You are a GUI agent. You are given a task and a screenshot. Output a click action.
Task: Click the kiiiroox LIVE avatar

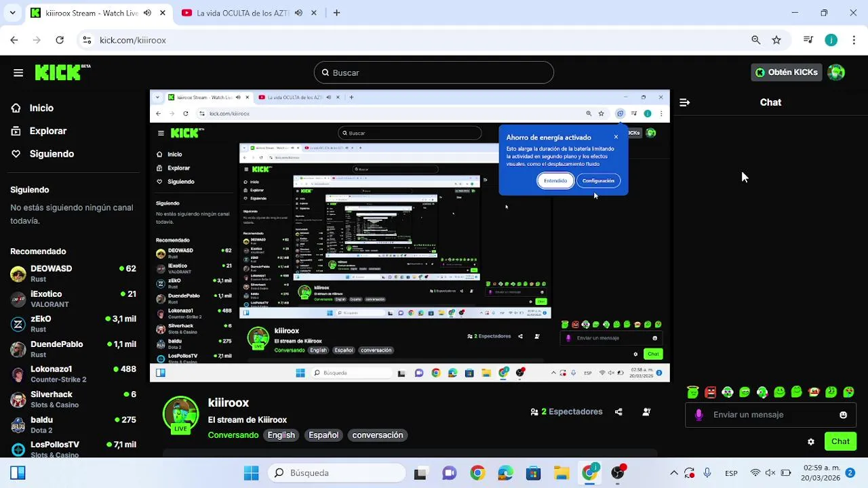[180, 414]
